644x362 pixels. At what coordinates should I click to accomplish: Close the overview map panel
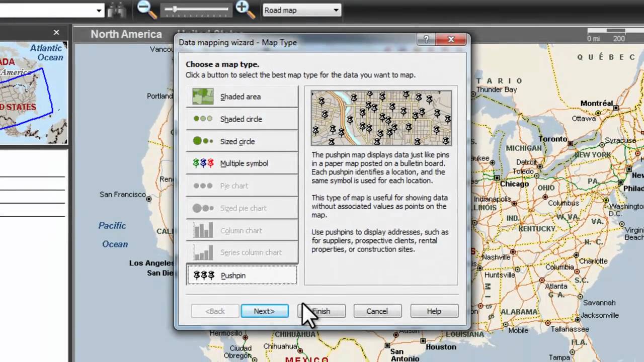click(x=56, y=32)
